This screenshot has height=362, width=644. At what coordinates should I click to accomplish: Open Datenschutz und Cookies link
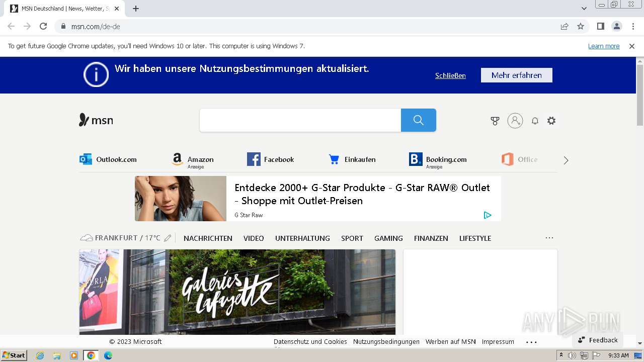310,341
